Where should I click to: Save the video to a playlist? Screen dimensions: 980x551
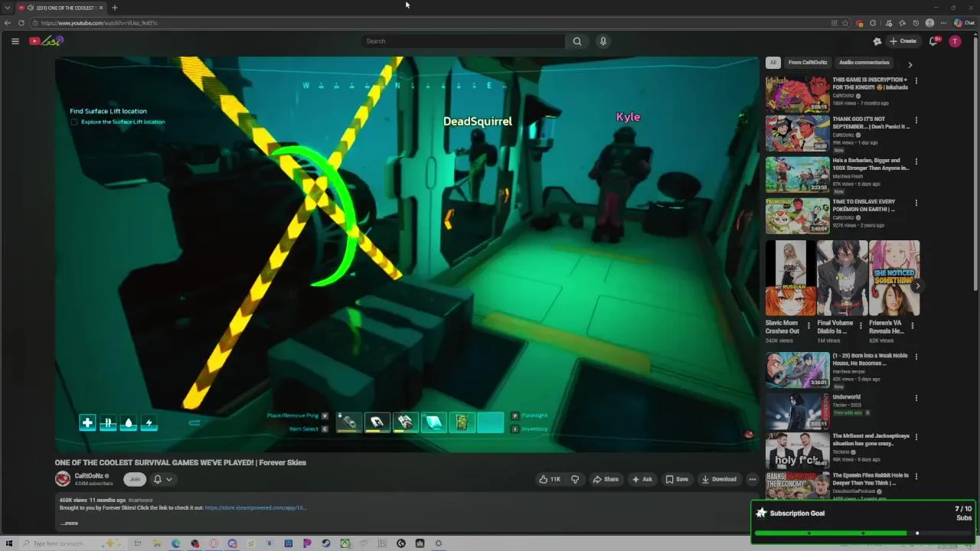coord(677,479)
